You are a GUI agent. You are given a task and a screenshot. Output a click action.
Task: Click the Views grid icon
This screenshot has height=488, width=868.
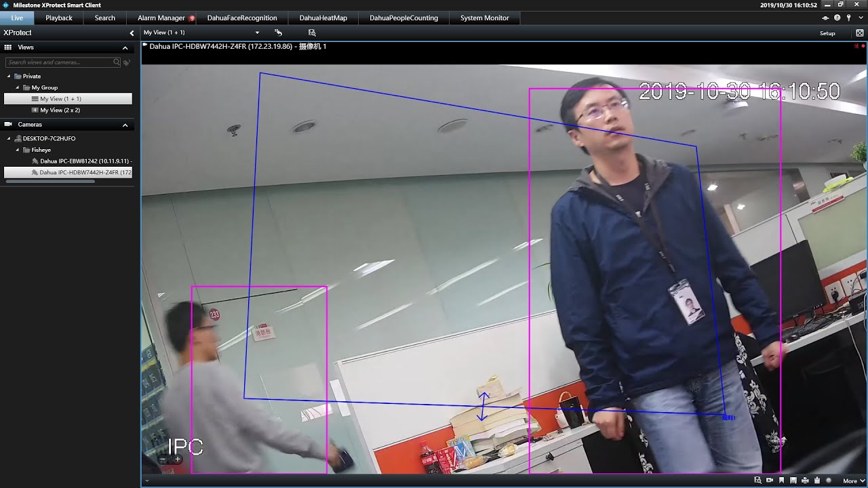(x=8, y=47)
